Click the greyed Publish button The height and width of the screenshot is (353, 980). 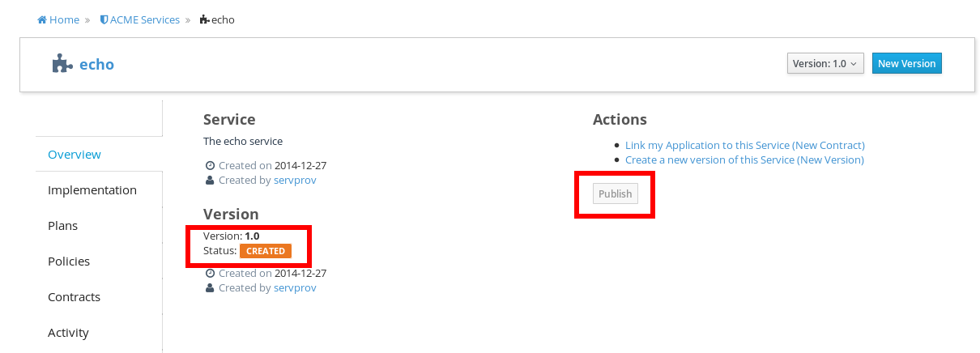[x=616, y=194]
